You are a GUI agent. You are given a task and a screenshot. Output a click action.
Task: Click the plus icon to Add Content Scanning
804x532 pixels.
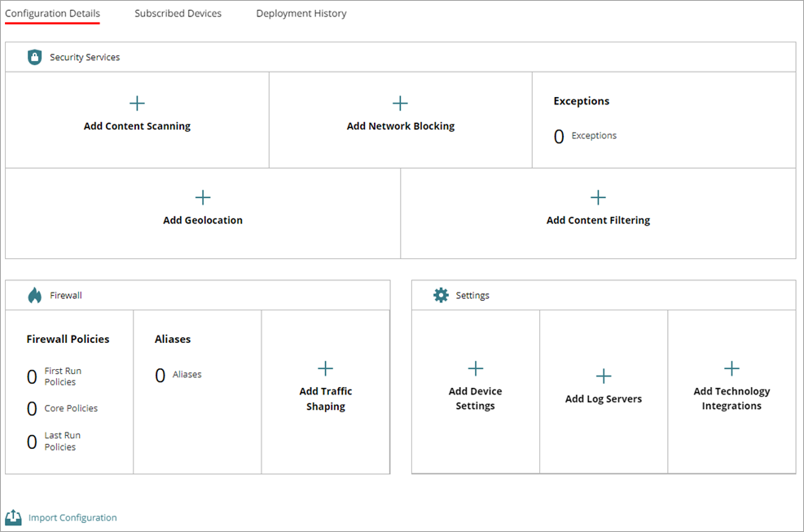click(137, 103)
